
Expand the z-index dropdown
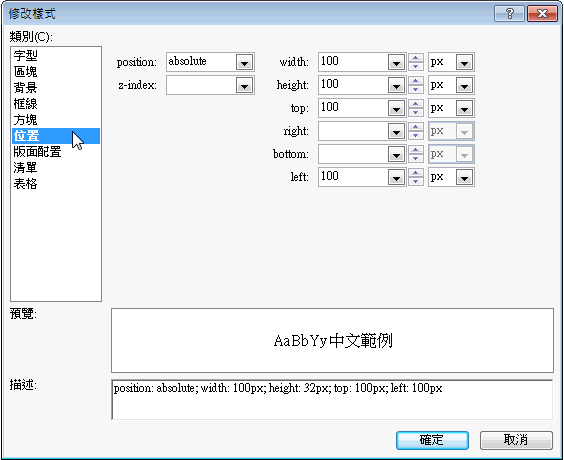pos(244,86)
